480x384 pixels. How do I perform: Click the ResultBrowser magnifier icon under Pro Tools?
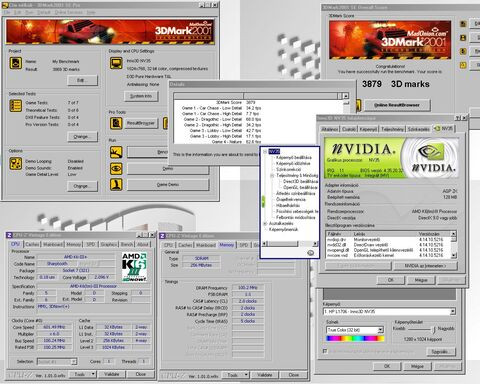(x=116, y=123)
